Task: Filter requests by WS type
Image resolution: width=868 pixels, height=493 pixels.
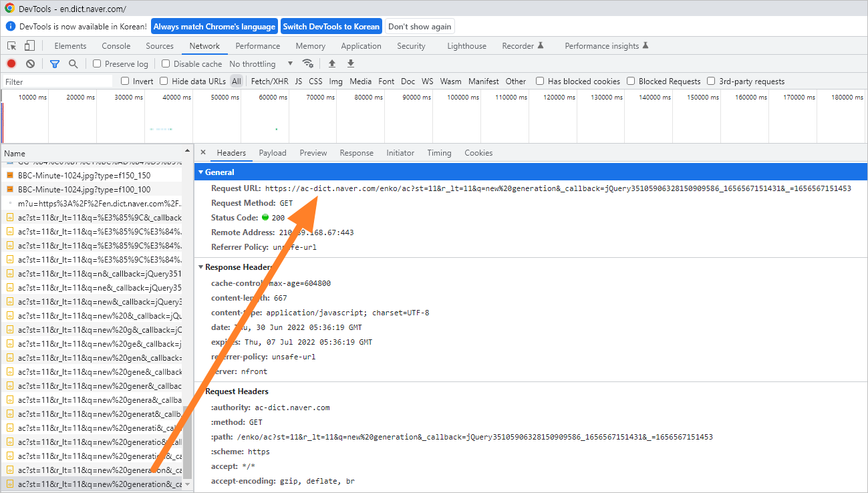Action: (x=428, y=81)
